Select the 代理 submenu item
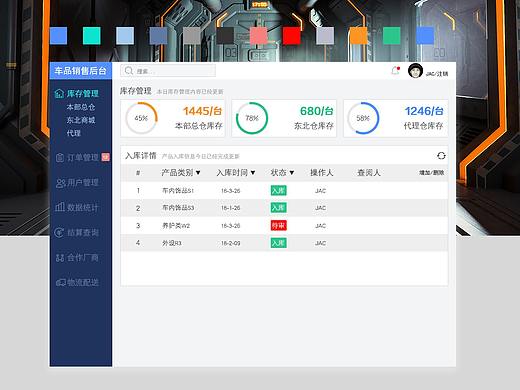Viewport: 520px width, 390px height. point(74,133)
